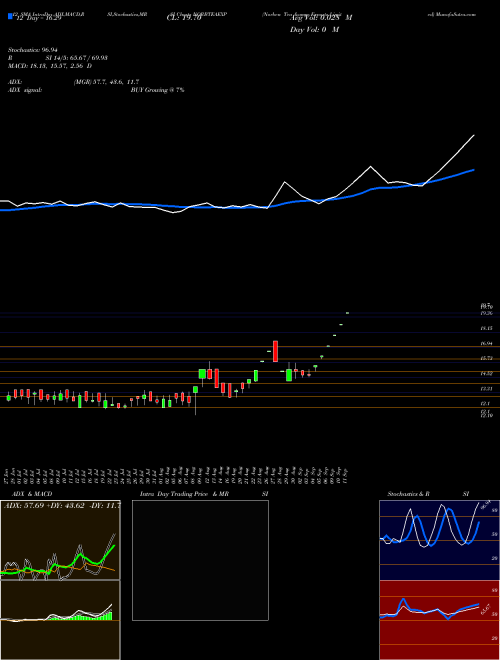Click the 14.52 price axis label
The width and height of the screenshot is (500, 660).
tap(487, 373)
